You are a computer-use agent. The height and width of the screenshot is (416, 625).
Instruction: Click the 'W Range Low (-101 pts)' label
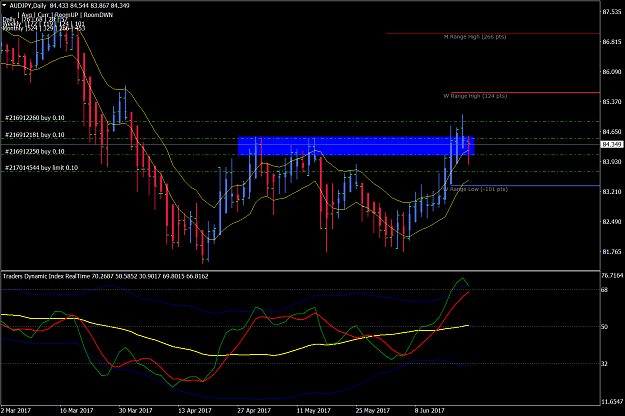(x=476, y=189)
